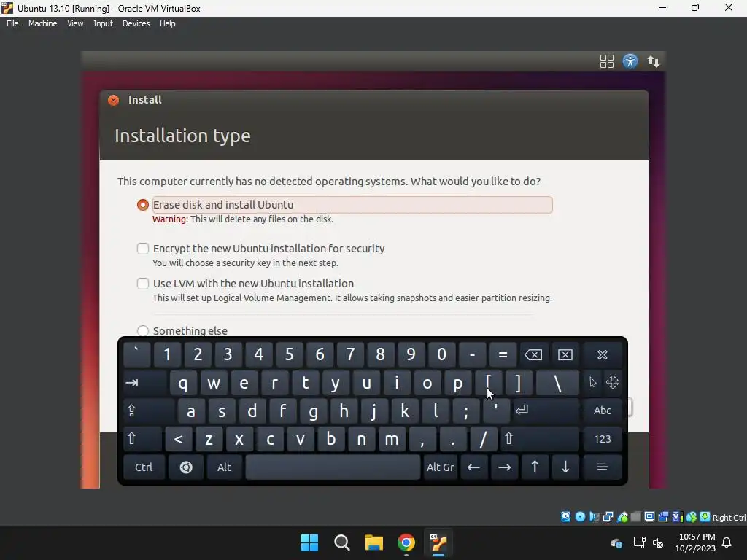
Task: Enable Encrypt the new Ubuntu installation checkbox
Action: click(142, 249)
